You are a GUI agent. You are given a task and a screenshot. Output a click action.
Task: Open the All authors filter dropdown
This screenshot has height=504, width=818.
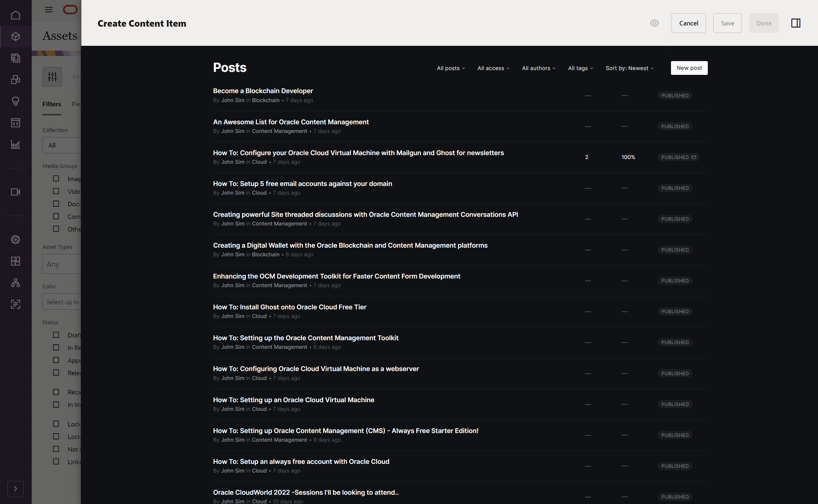538,68
